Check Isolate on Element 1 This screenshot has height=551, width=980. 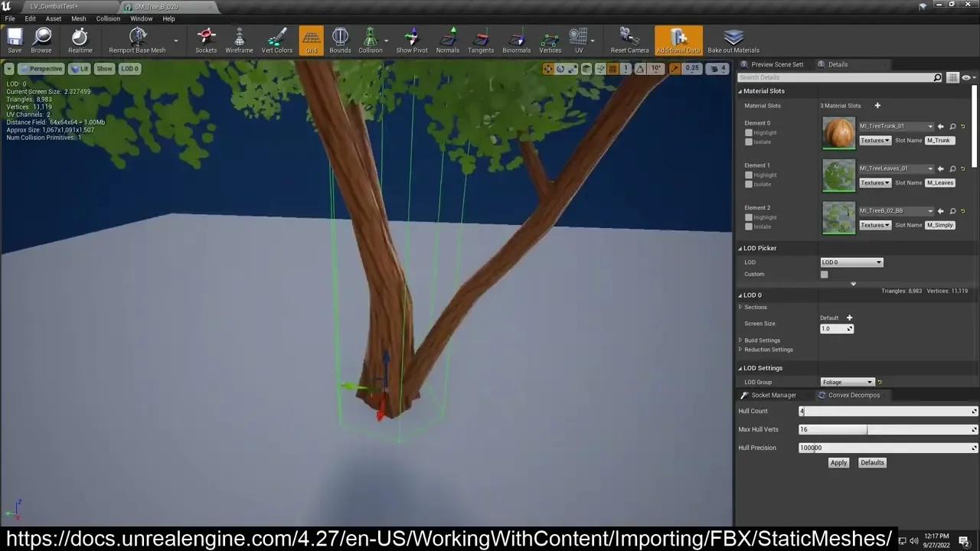749,184
